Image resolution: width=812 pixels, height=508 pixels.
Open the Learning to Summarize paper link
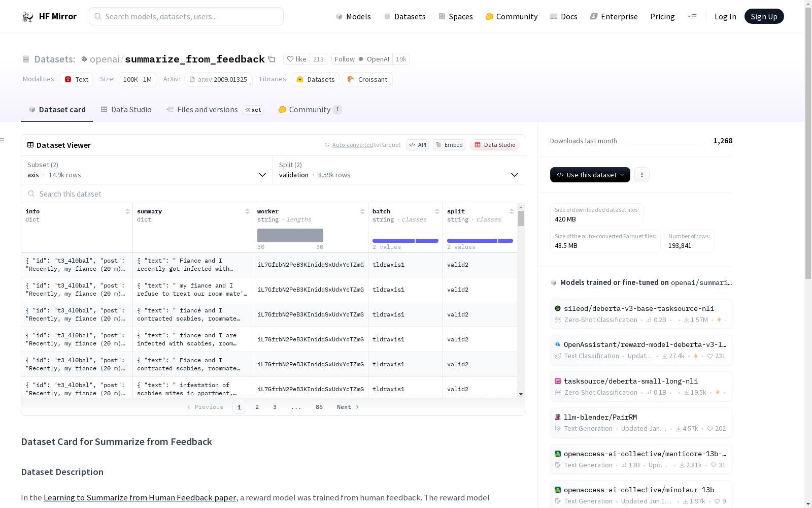pyautogui.click(x=140, y=498)
